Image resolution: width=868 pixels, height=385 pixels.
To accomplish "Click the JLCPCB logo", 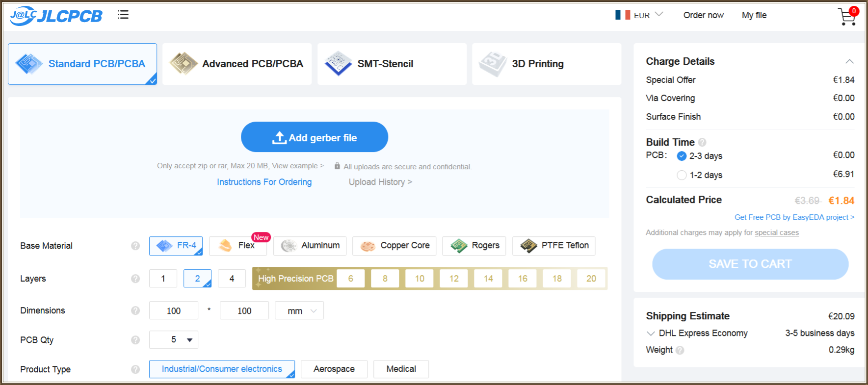I will pos(56,16).
